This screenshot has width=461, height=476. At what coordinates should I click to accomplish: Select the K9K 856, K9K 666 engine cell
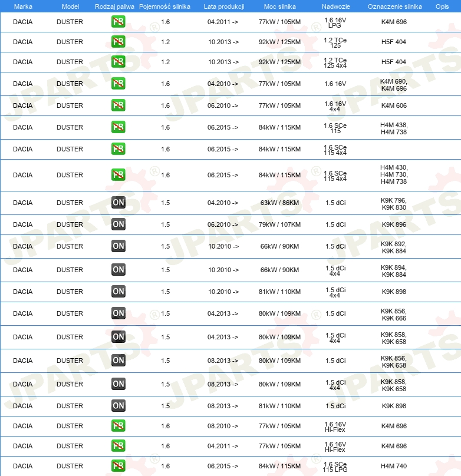394,315
